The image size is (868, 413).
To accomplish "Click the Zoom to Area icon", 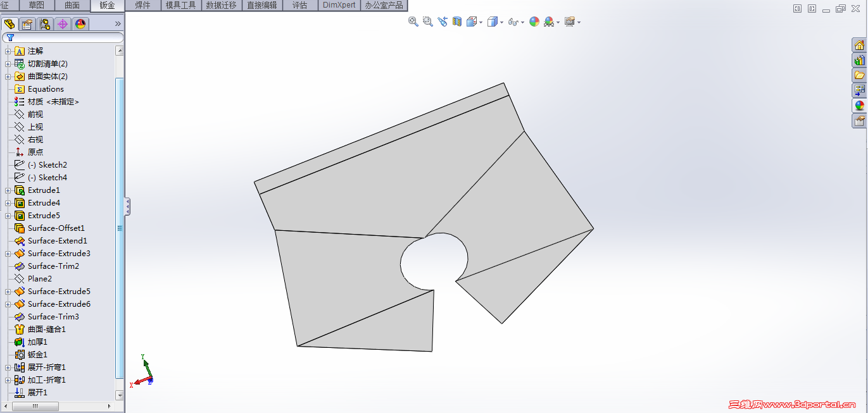I will 427,22.
